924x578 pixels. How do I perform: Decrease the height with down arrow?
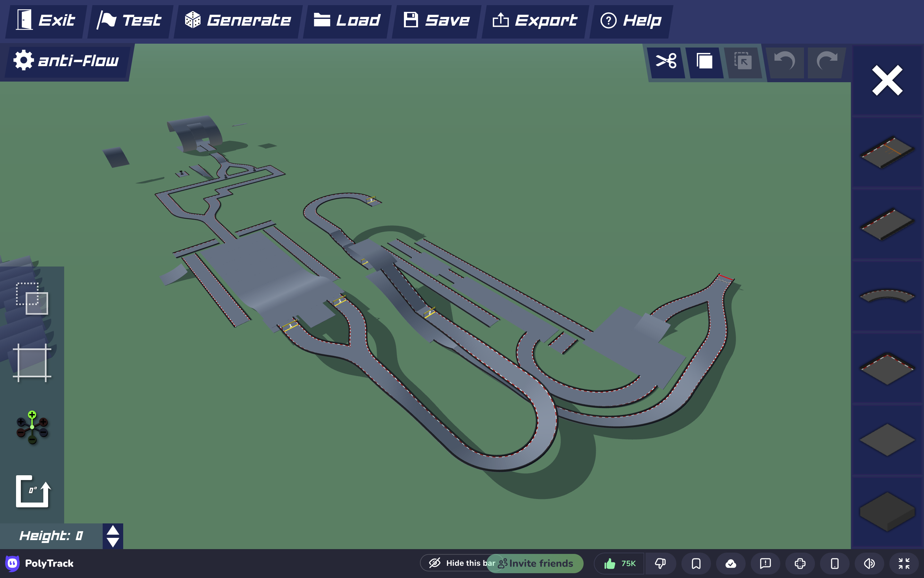tap(113, 542)
